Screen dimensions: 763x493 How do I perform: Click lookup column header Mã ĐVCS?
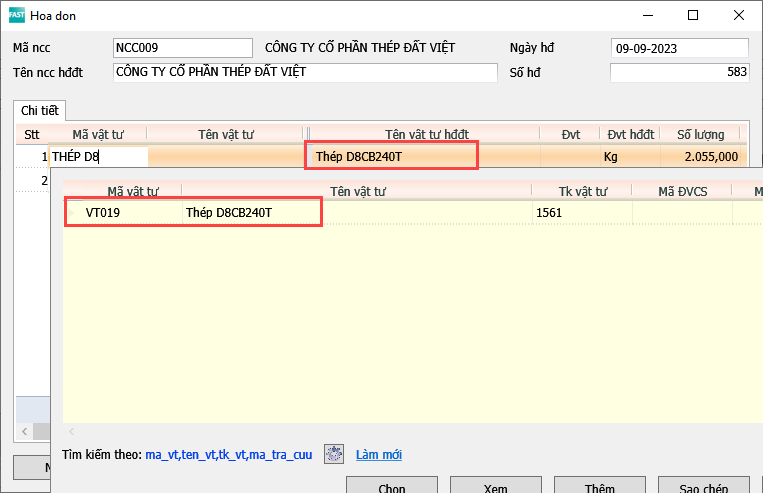click(x=682, y=191)
